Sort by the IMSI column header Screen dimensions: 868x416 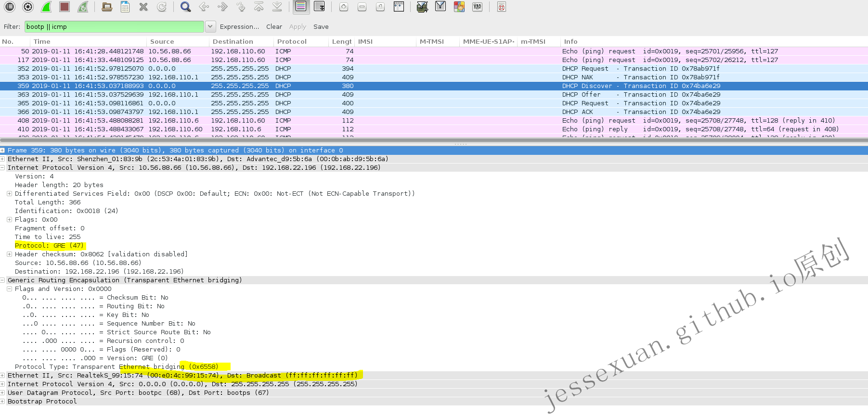[385, 42]
